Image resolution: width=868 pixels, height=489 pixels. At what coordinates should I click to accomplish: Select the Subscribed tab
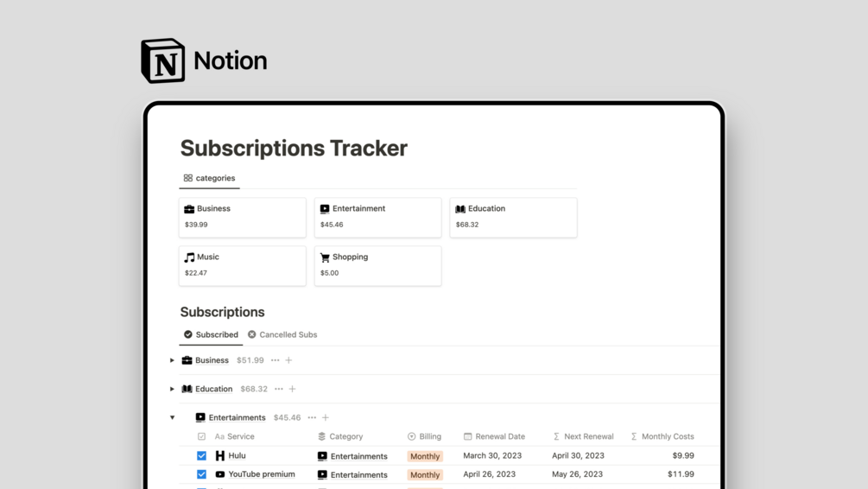click(x=211, y=334)
